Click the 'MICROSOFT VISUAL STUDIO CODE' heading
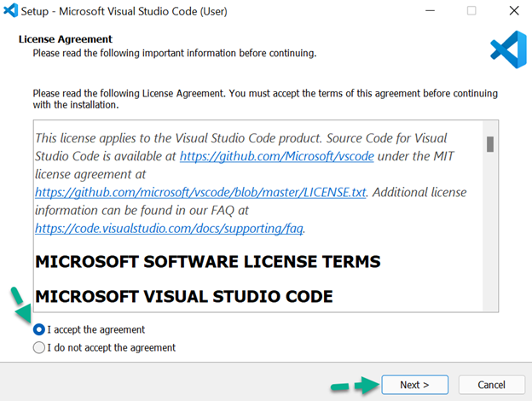 click(184, 296)
